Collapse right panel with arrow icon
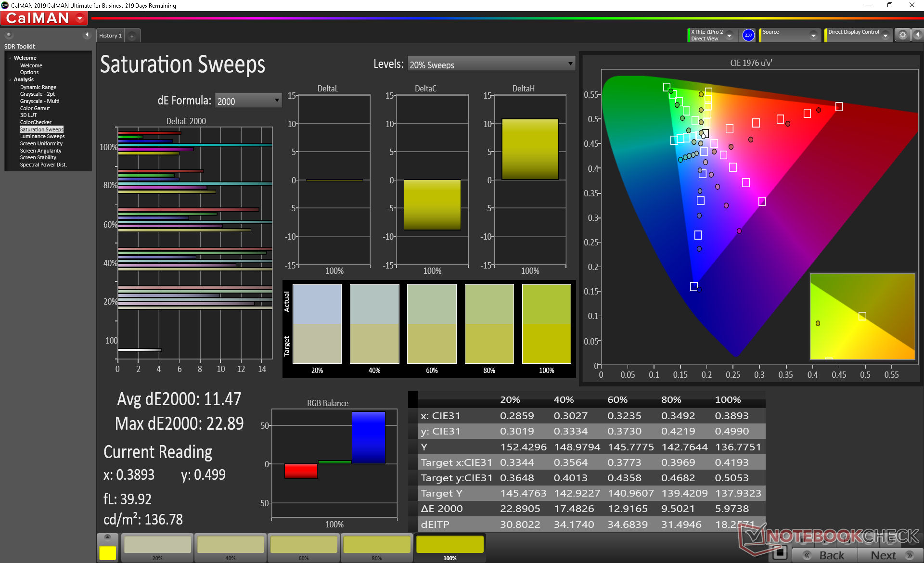 coord(918,35)
